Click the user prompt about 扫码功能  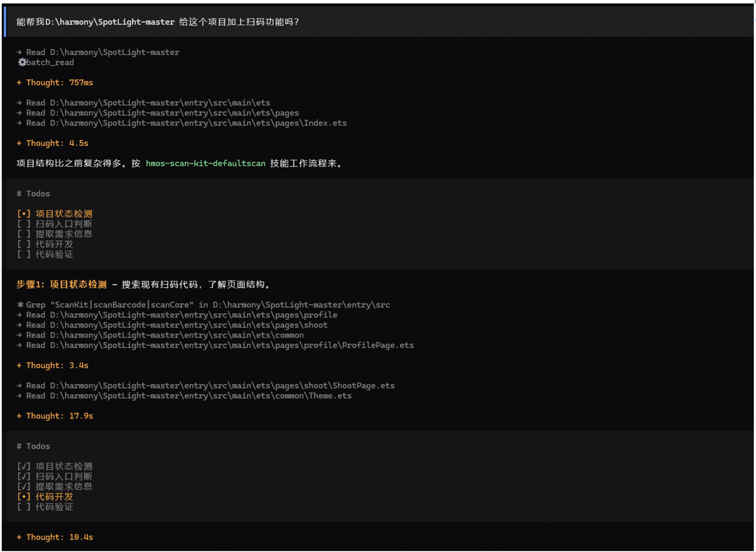pyautogui.click(x=158, y=22)
